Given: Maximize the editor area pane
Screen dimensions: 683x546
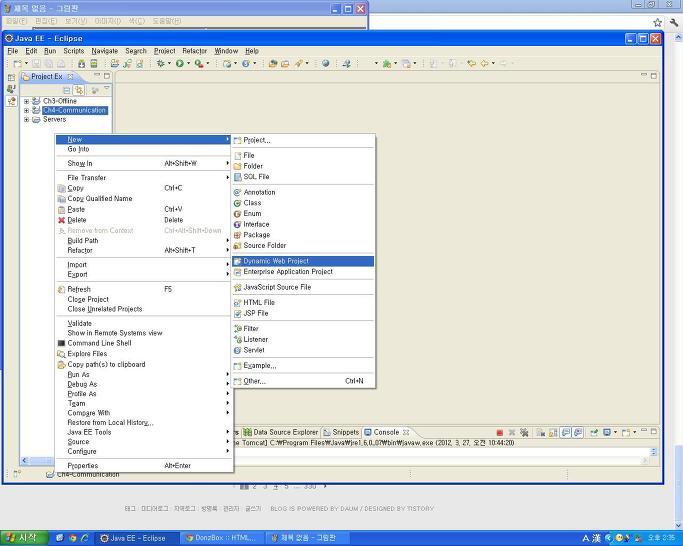Looking at the screenshot, I should [x=654, y=76].
